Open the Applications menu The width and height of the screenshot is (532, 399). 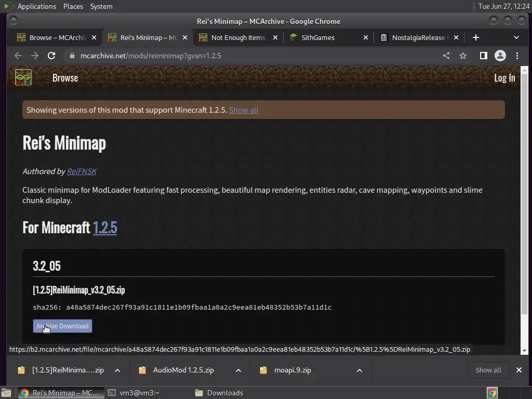[x=37, y=6]
